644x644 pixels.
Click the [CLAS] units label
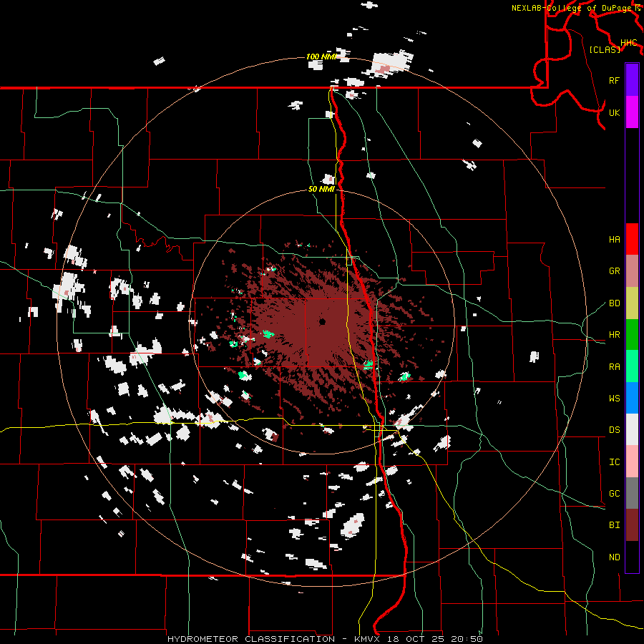pos(605,49)
